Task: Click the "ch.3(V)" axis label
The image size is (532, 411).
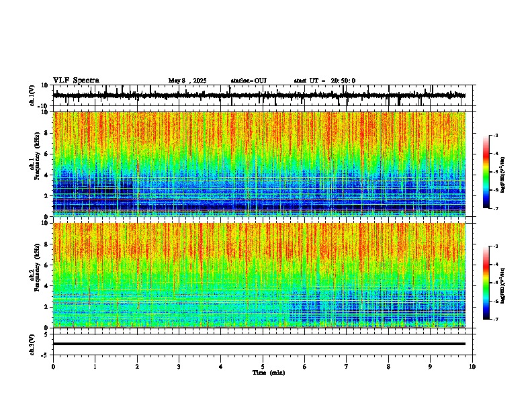Action: point(32,345)
